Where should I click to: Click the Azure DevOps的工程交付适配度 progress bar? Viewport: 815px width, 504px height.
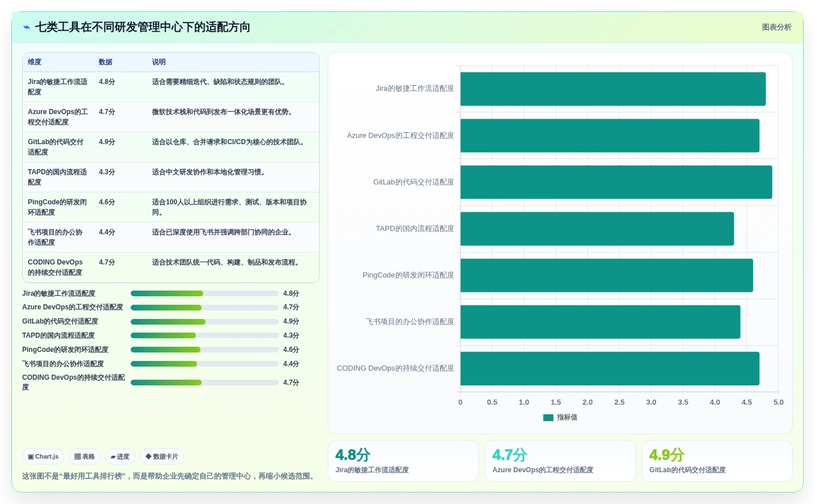pos(204,308)
